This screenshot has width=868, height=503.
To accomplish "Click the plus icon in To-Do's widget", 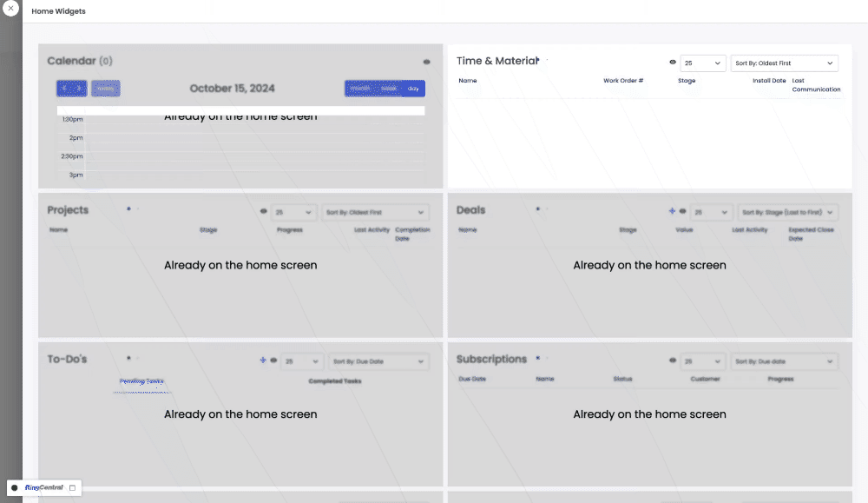I will click(x=262, y=361).
